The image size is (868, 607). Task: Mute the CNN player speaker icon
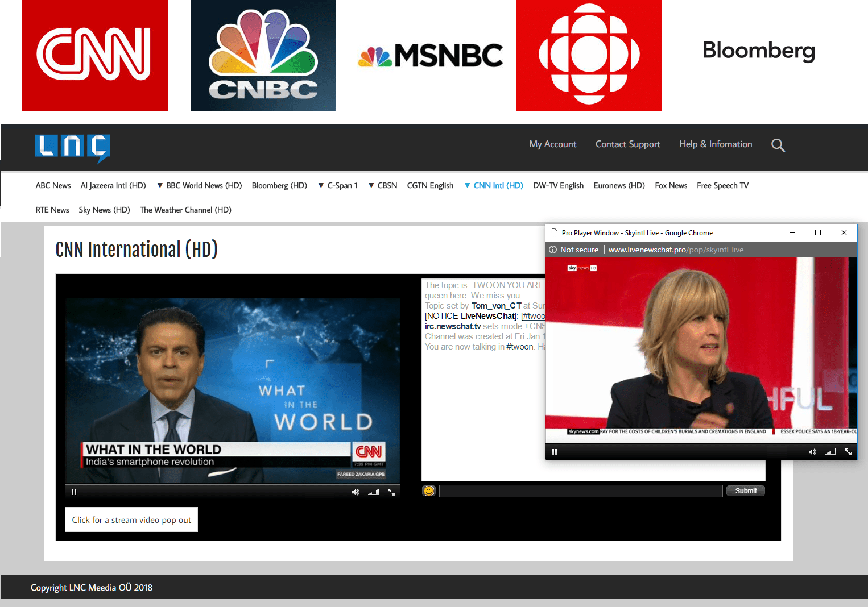(356, 492)
